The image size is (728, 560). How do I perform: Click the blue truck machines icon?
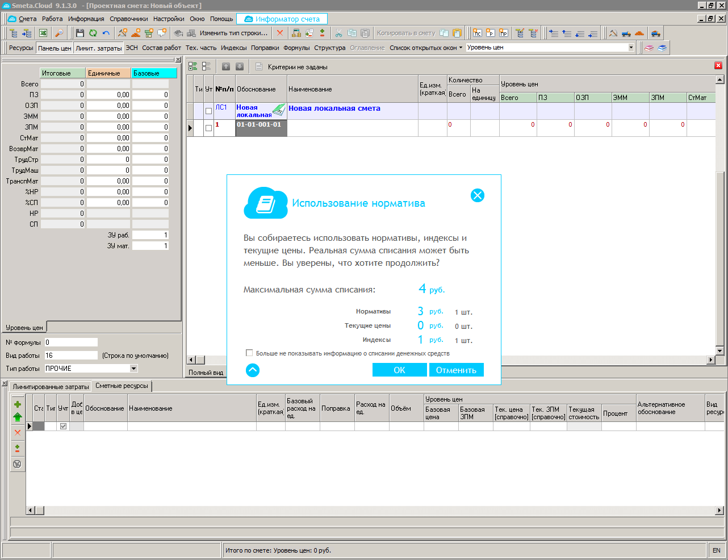coord(626,33)
